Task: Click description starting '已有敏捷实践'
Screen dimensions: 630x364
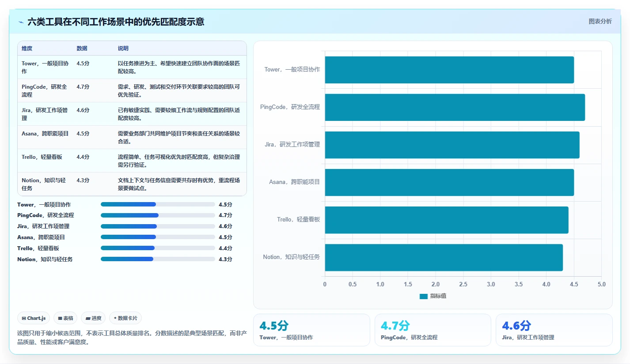Action: click(179, 114)
